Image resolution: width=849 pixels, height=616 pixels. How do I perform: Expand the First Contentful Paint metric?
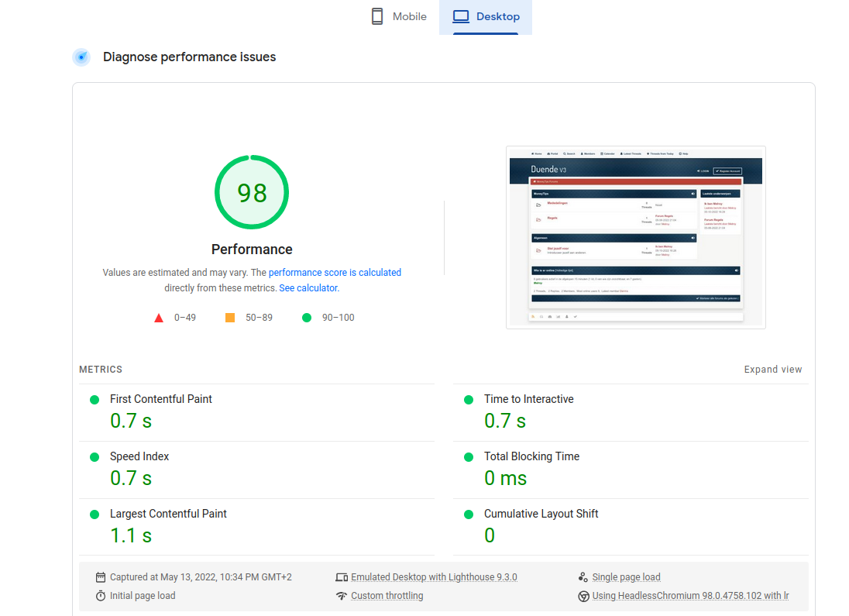pos(161,399)
